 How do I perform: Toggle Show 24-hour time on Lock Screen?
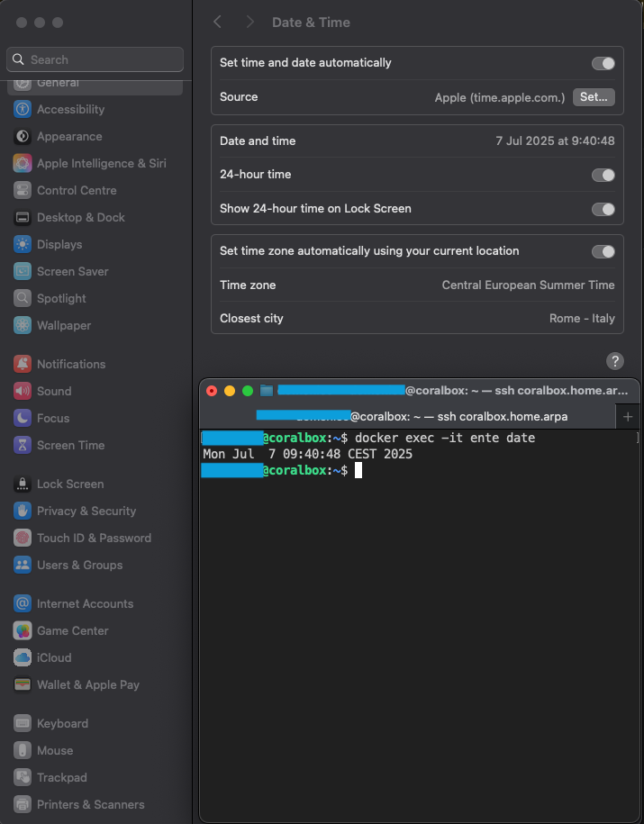tap(603, 209)
